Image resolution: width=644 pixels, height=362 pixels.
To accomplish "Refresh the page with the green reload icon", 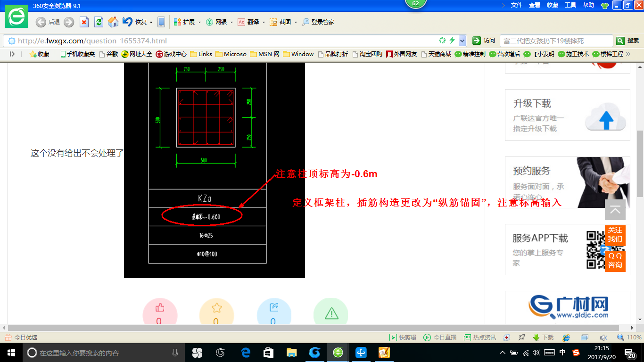I will tap(99, 22).
